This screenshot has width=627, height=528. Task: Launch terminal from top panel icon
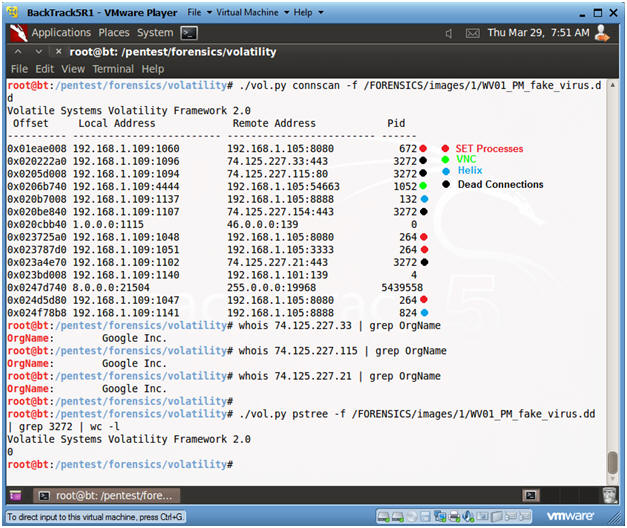click(x=189, y=33)
